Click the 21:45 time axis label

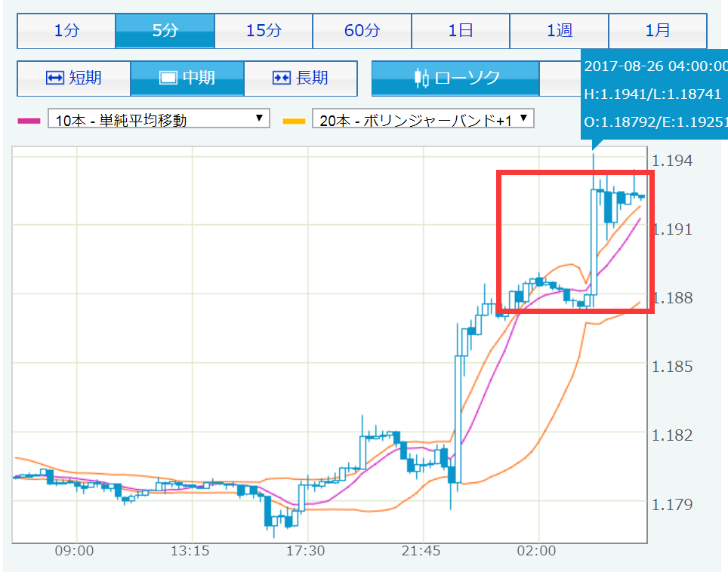421,551
